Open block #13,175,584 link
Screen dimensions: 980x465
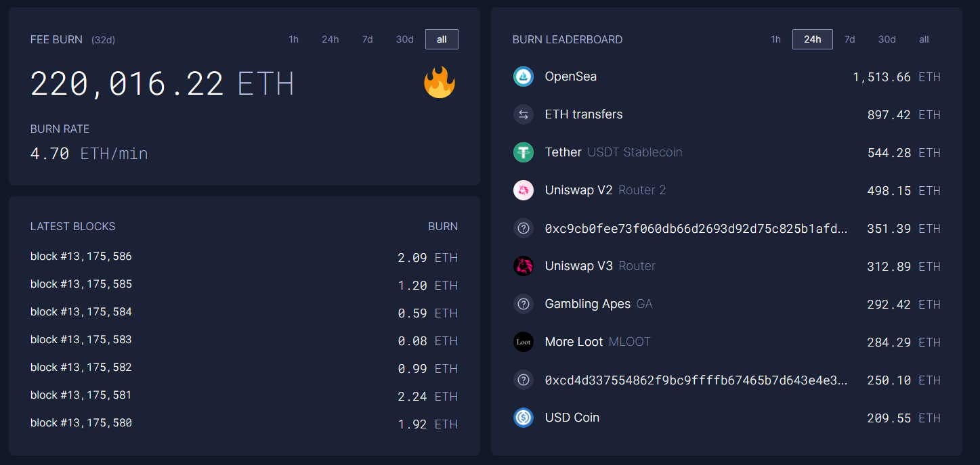point(81,312)
